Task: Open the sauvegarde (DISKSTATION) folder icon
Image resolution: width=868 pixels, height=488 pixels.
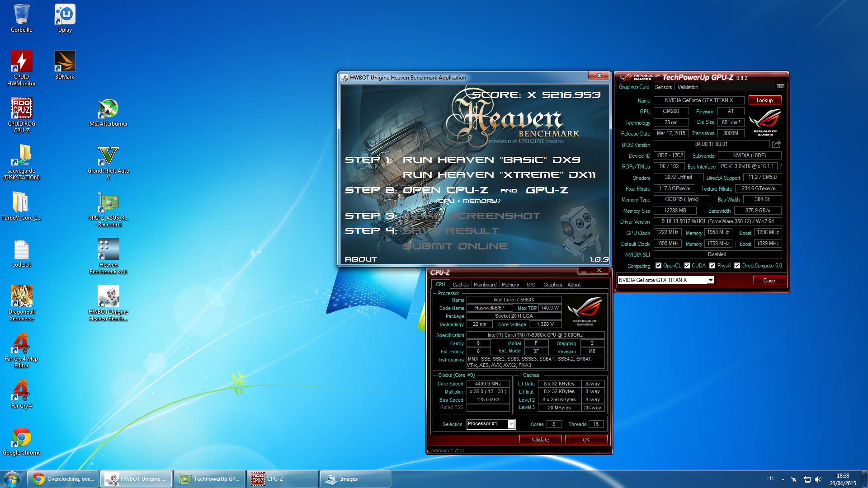Action: [21, 162]
